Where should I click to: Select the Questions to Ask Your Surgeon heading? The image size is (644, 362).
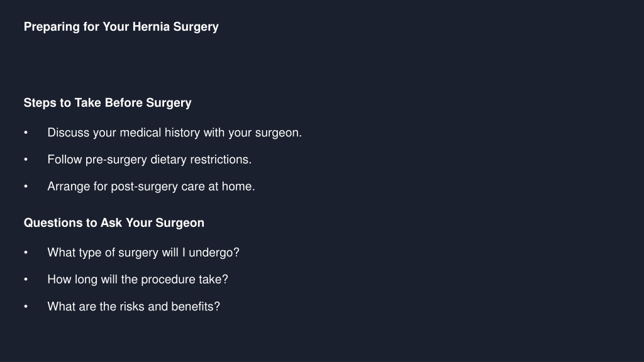point(114,223)
